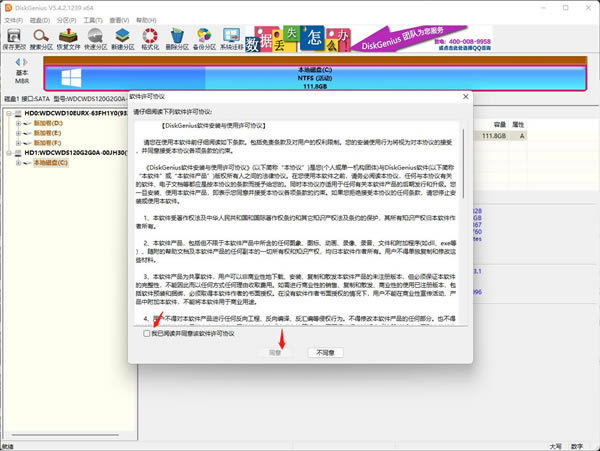600x451 pixels.
Task: Click horizontal scrollbar under disk tree
Action: 65,435
